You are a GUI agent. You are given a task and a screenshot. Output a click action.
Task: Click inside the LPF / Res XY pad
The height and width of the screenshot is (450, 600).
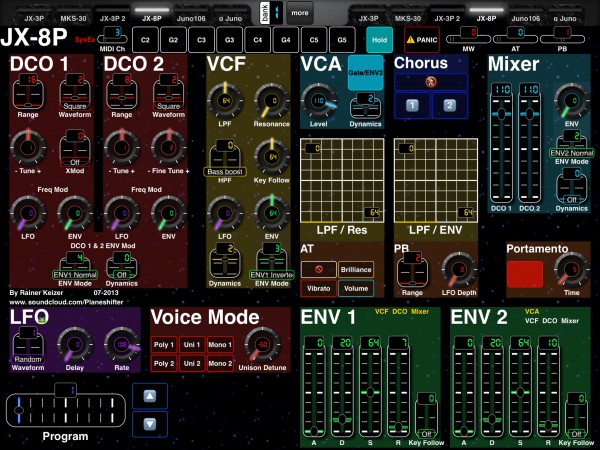(342, 180)
